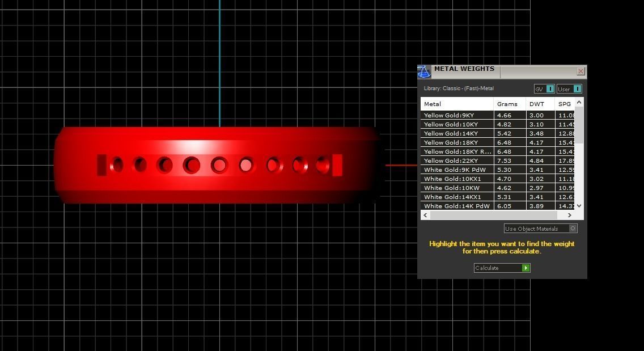Enable Use Object Materials option
644x351 pixels.
(540, 229)
